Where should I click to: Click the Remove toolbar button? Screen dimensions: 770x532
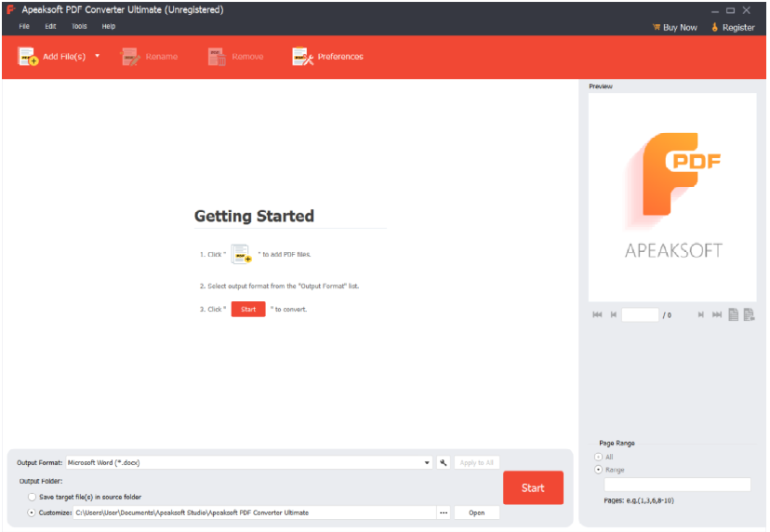pyautogui.click(x=235, y=57)
